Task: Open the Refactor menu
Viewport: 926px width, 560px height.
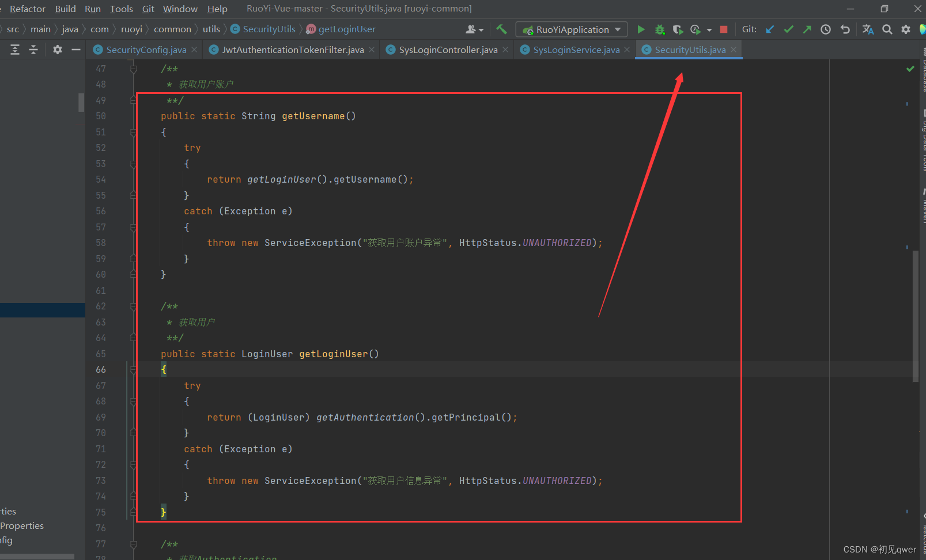Action: [27, 9]
